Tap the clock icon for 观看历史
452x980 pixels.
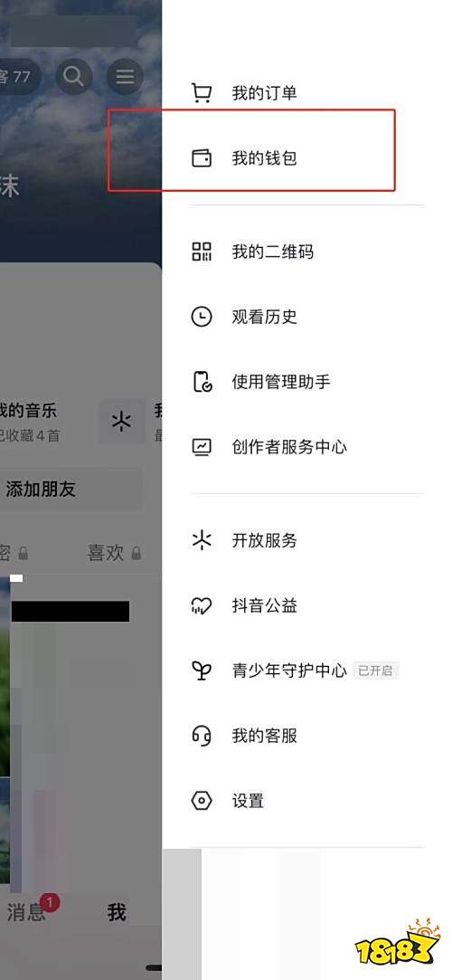tap(201, 317)
